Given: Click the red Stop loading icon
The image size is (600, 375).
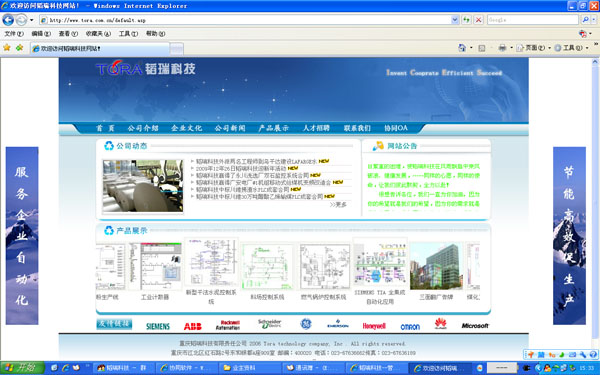Looking at the screenshot, I should pos(478,20).
